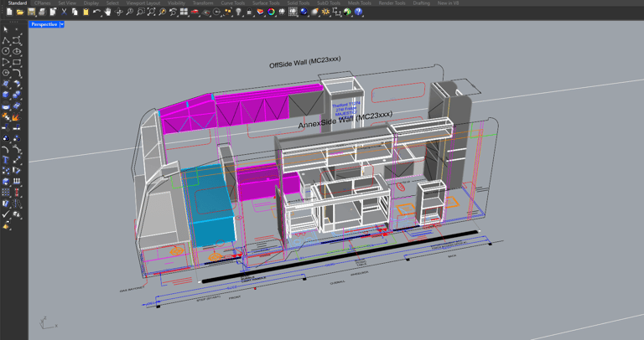The width and height of the screenshot is (644, 340).
Task: Select the 4 Viewports layout icon
Action: pyautogui.click(x=184, y=13)
